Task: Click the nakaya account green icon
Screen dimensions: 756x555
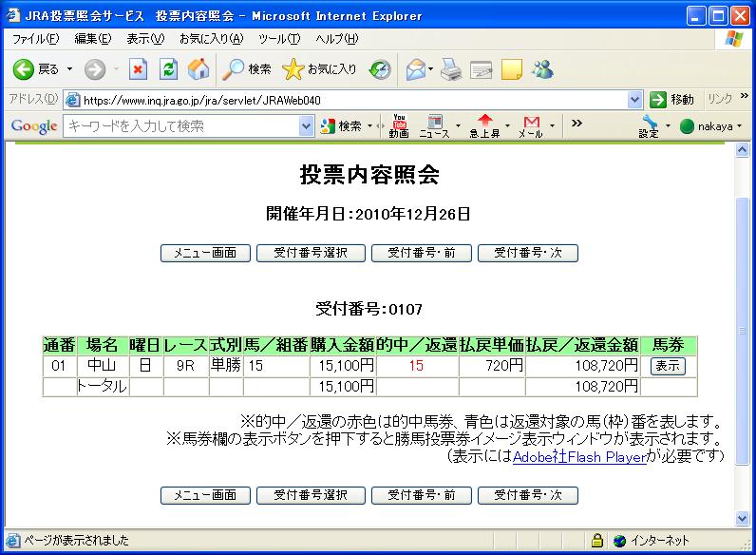Action: click(687, 126)
